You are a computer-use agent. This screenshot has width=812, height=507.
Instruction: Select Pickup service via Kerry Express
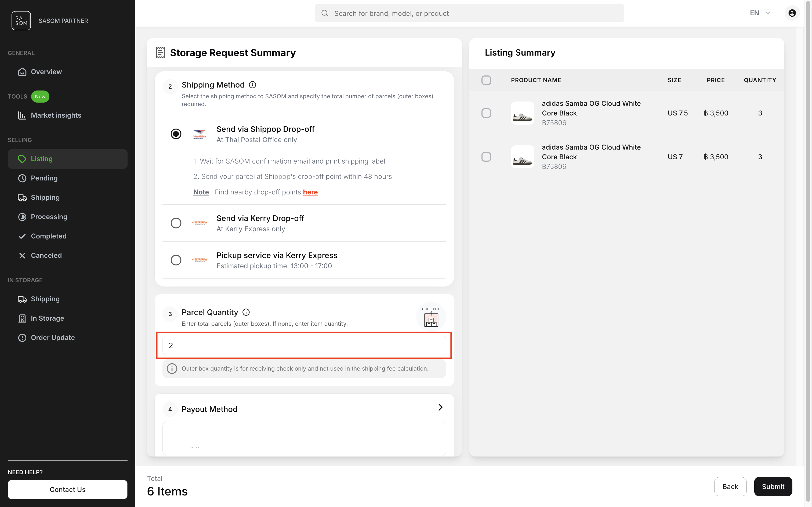click(176, 260)
